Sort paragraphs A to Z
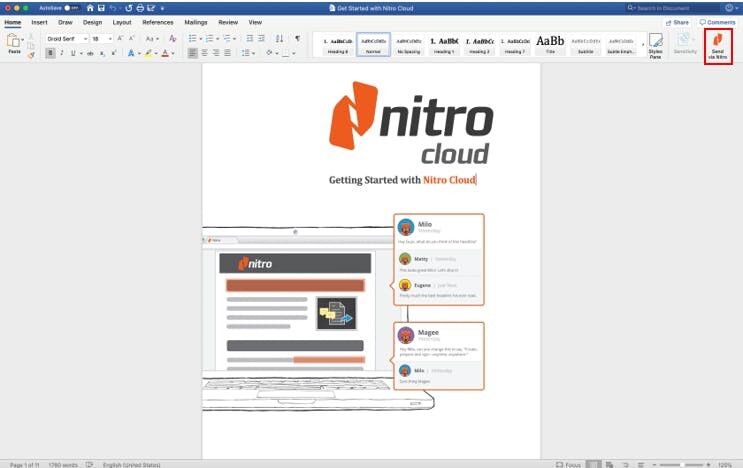This screenshot has height=468, width=743. pyautogui.click(x=279, y=38)
